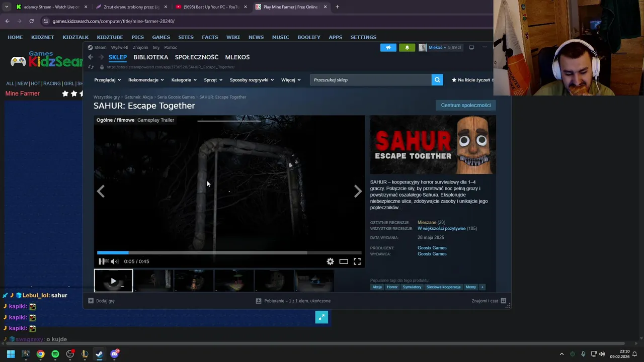Focus the Przeszukaj sklep search field
644x362 pixels.
click(371, 79)
